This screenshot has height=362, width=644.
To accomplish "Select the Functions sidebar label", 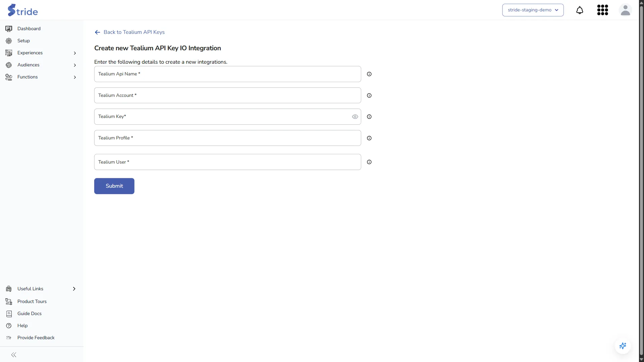I will [28, 77].
